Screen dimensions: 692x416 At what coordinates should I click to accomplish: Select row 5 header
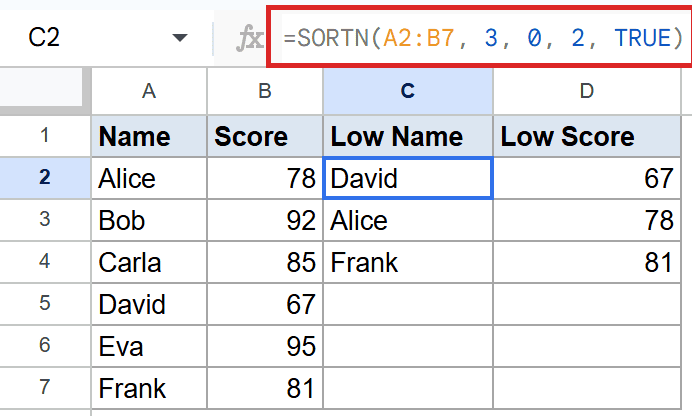[x=45, y=304]
